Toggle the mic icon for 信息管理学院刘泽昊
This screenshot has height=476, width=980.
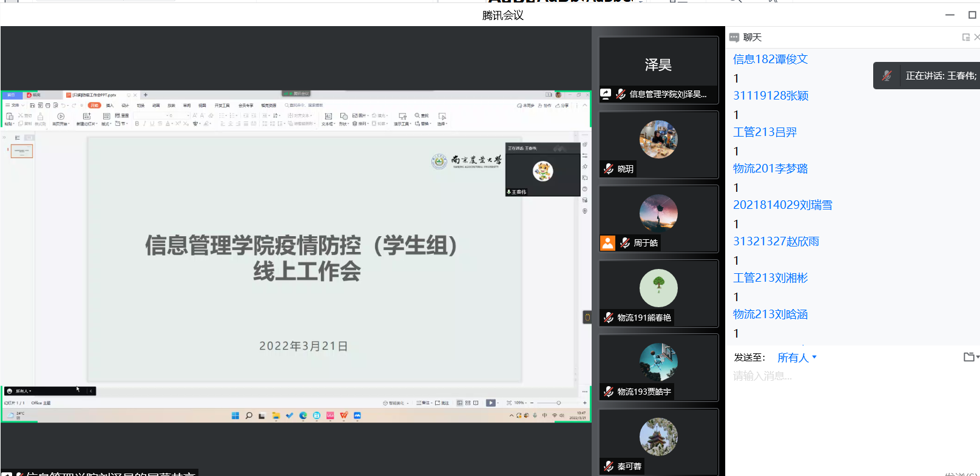[x=621, y=94]
